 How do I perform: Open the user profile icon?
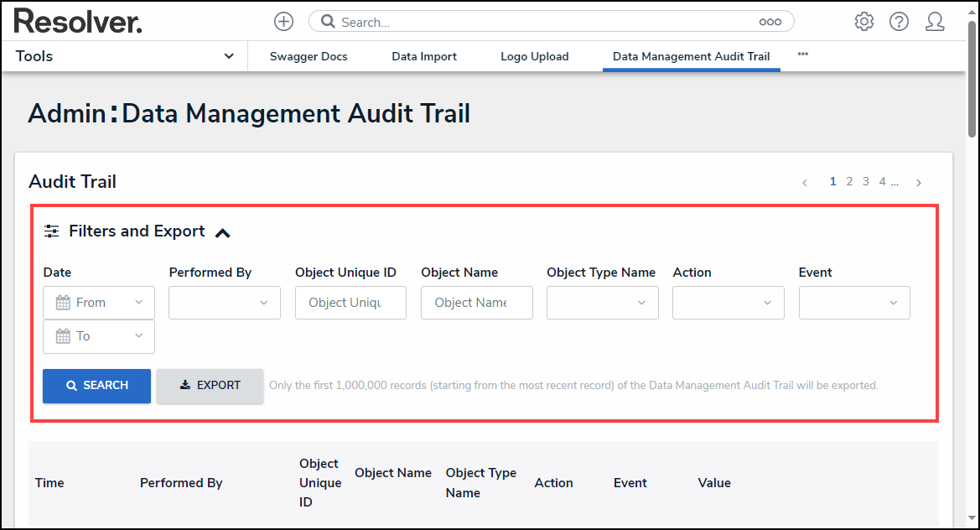point(935,22)
